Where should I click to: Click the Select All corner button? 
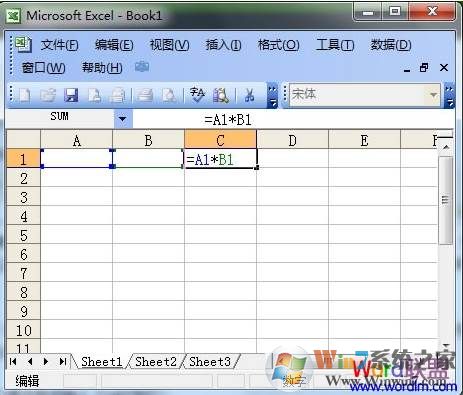pyautogui.click(x=23, y=140)
